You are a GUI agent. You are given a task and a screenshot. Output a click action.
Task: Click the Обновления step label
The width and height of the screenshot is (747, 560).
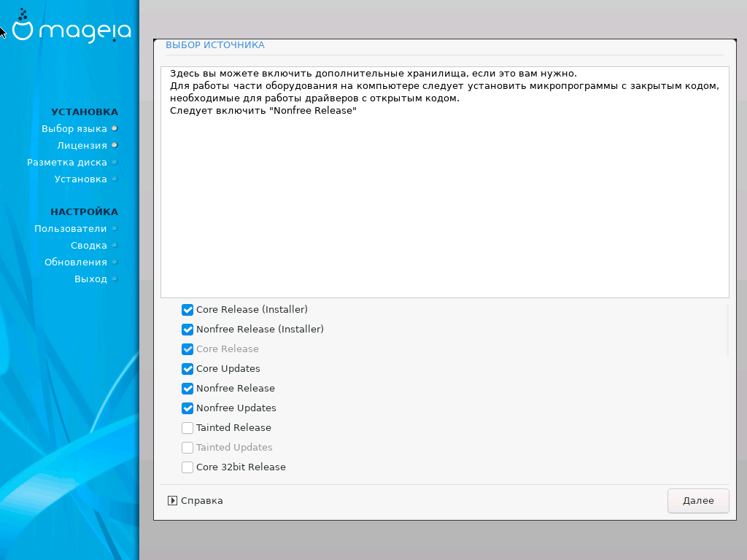pos(75,262)
